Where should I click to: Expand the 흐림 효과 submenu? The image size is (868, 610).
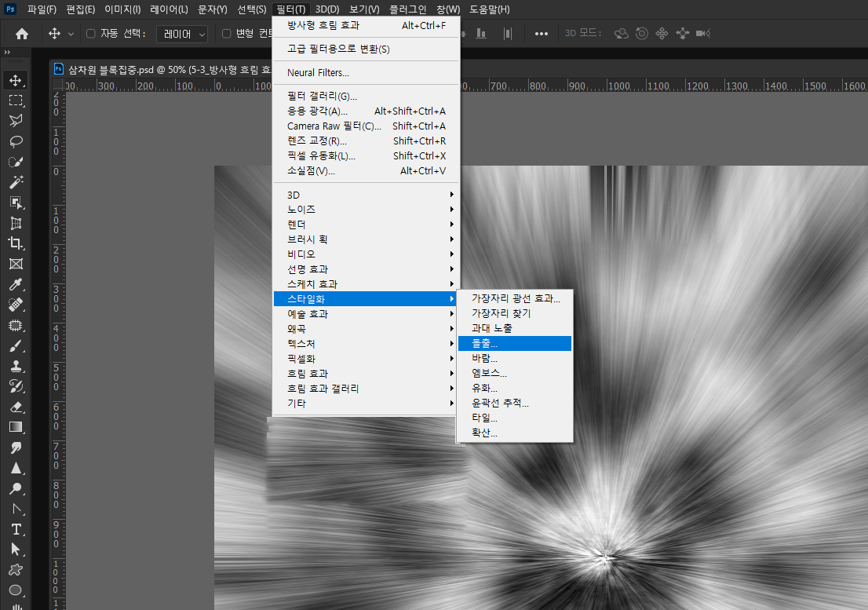click(366, 374)
